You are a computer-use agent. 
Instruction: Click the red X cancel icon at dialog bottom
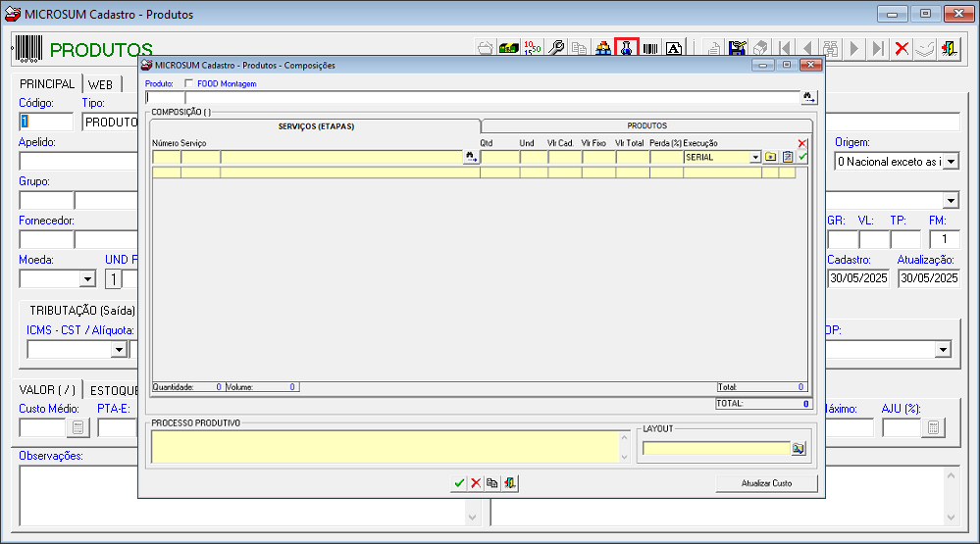[x=475, y=483]
